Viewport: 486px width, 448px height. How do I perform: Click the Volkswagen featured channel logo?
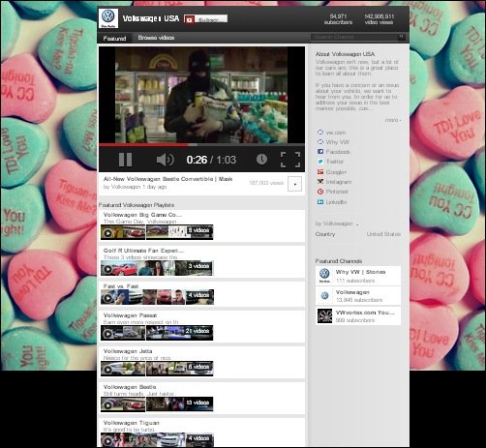coord(324,295)
